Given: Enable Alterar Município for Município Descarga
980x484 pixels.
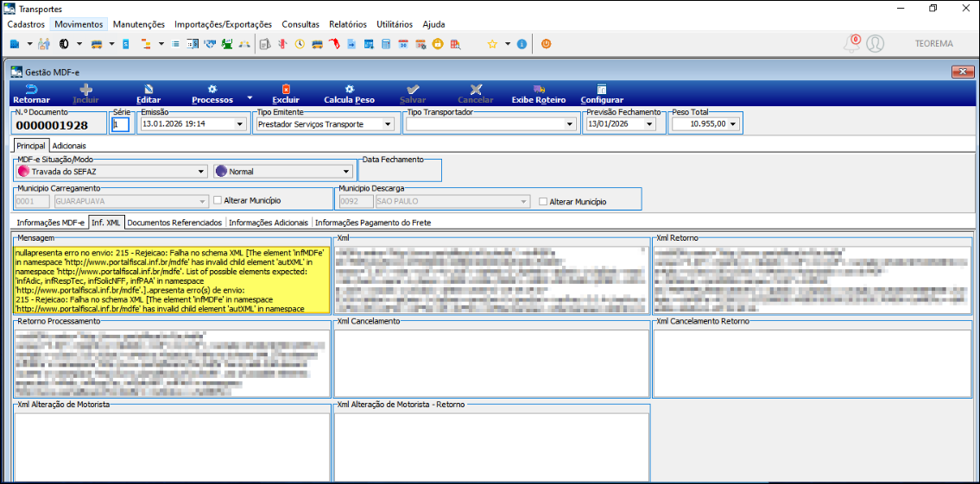Looking at the screenshot, I should (543, 202).
